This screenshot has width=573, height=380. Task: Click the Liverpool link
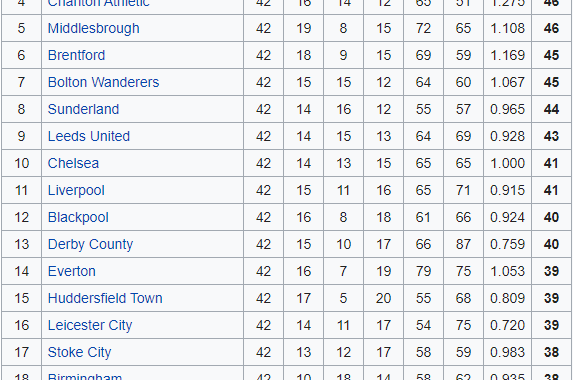tap(76, 190)
